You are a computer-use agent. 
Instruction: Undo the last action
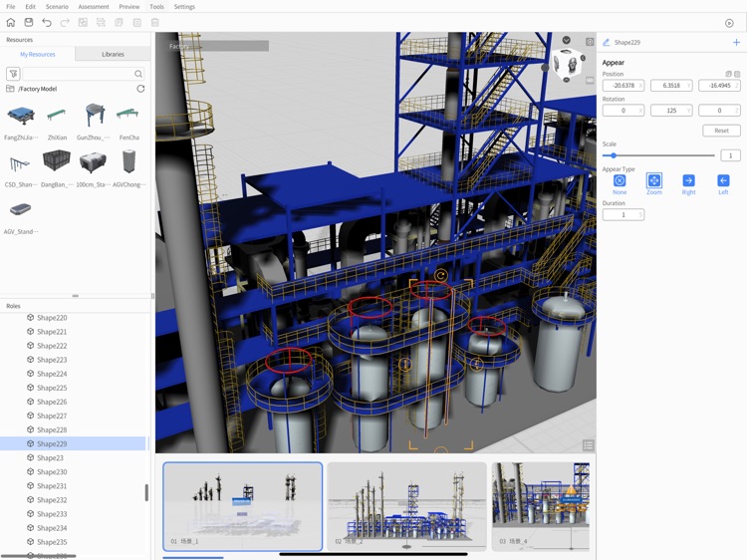point(47,22)
